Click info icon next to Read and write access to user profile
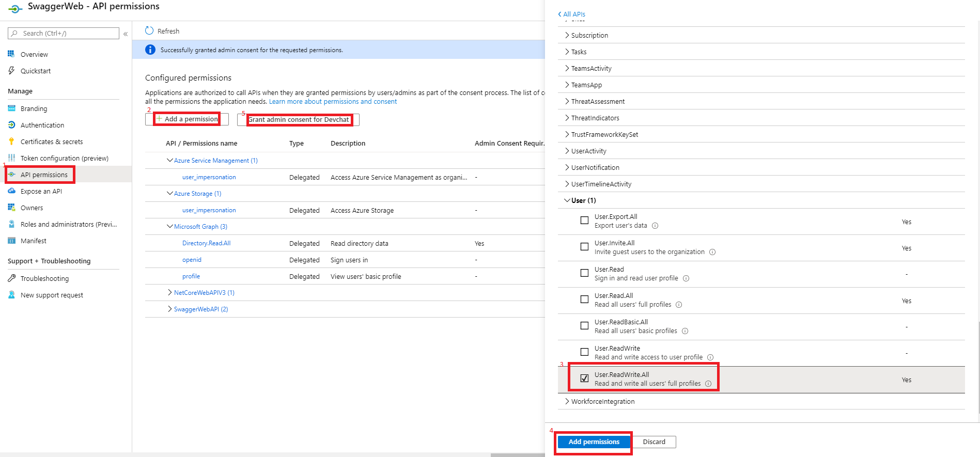Image resolution: width=980 pixels, height=457 pixels. tap(710, 357)
